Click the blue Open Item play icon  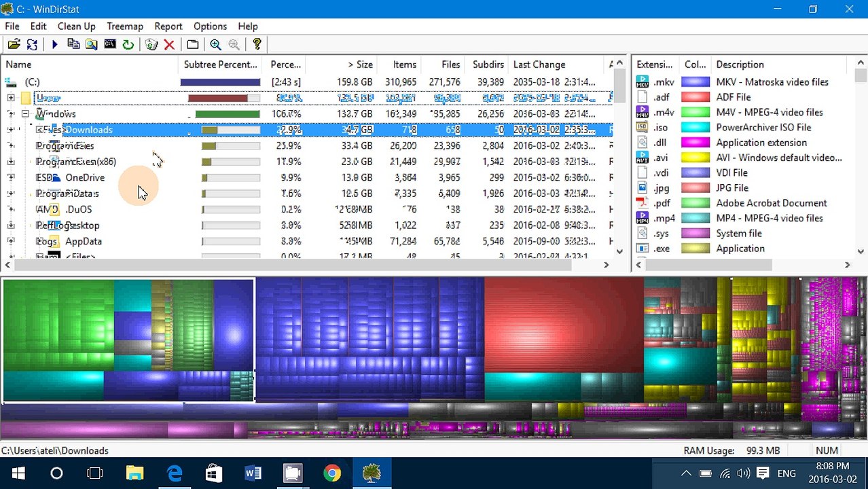54,44
